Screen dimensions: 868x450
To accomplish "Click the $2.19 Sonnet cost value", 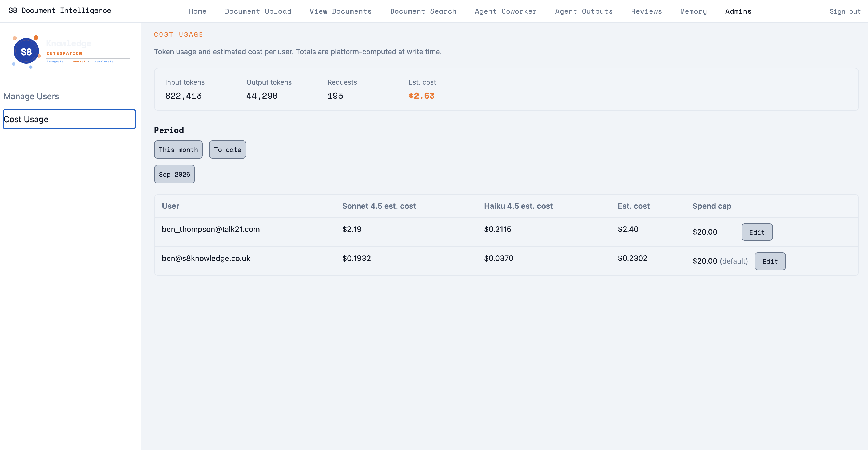I will [x=352, y=229].
